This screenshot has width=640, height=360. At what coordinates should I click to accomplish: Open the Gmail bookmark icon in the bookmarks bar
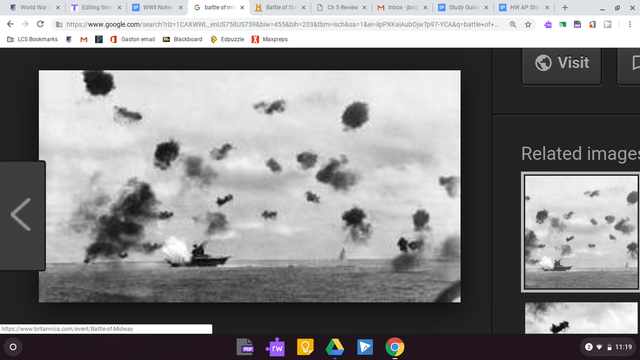(x=84, y=40)
